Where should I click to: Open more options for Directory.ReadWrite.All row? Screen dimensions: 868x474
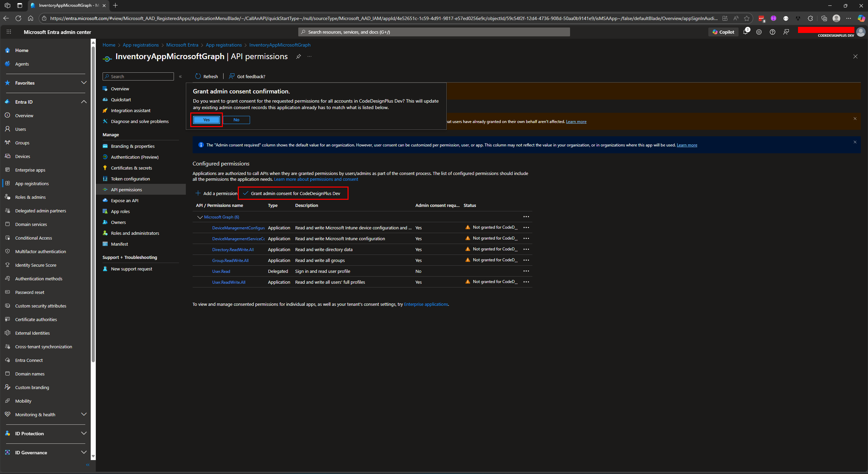pos(526,249)
